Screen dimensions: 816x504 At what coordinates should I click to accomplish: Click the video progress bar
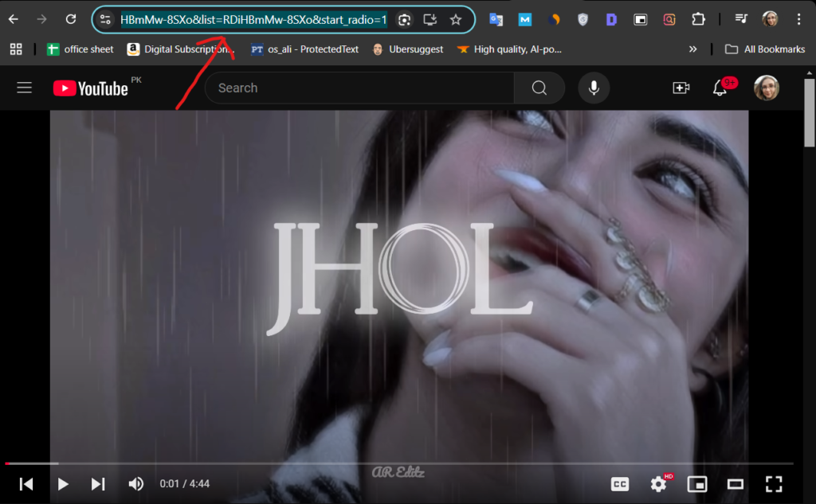[x=399, y=463]
